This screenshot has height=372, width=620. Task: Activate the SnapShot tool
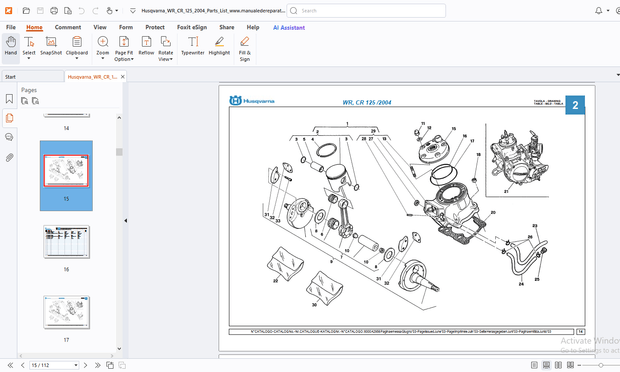coord(51,46)
